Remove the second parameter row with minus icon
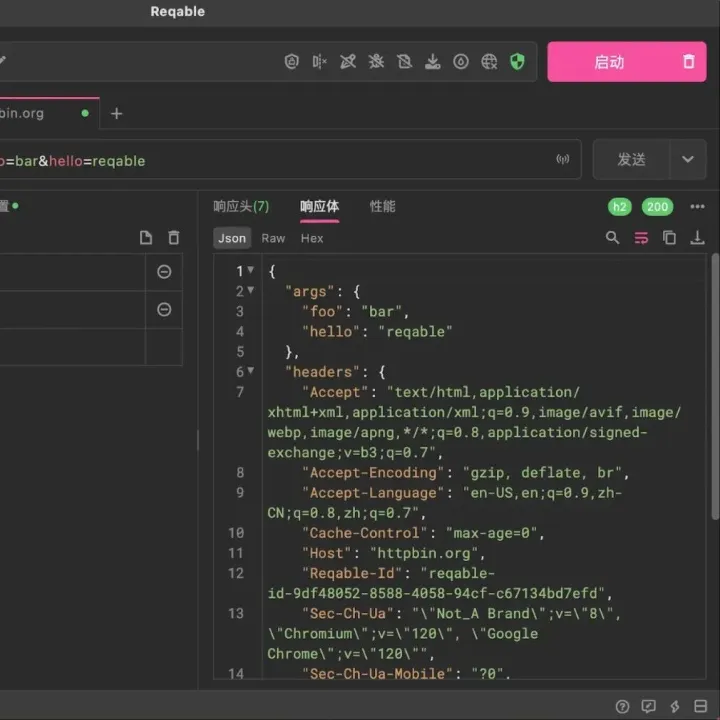Screen dimensions: 720x720 coord(164,309)
